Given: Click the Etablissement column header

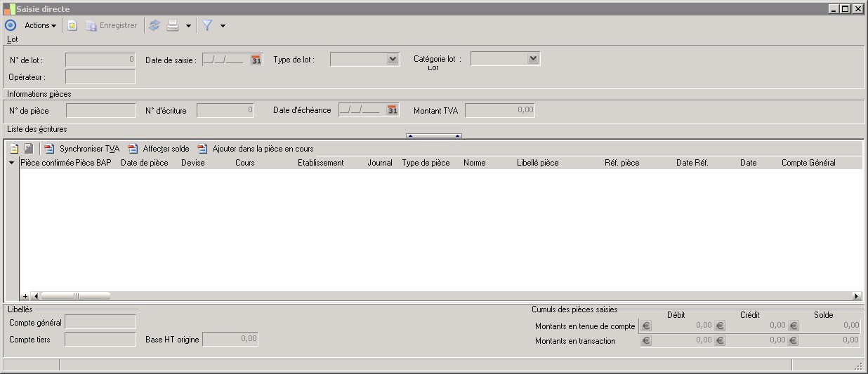Looking at the screenshot, I should click(x=321, y=163).
